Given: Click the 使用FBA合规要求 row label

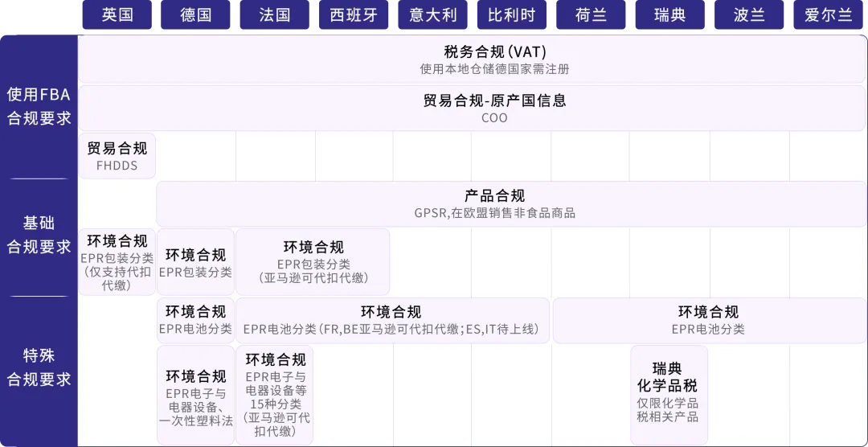Looking at the screenshot, I should [x=39, y=107].
